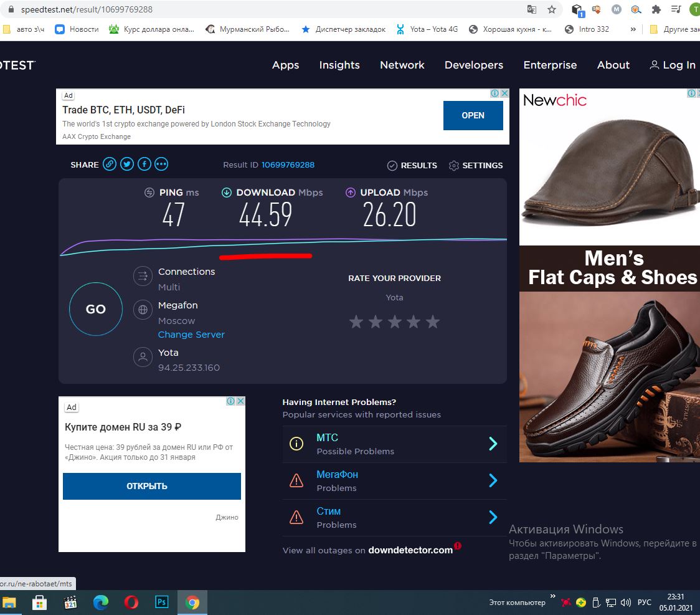Share result on Facebook
This screenshot has width=700, height=615.
coord(144,164)
